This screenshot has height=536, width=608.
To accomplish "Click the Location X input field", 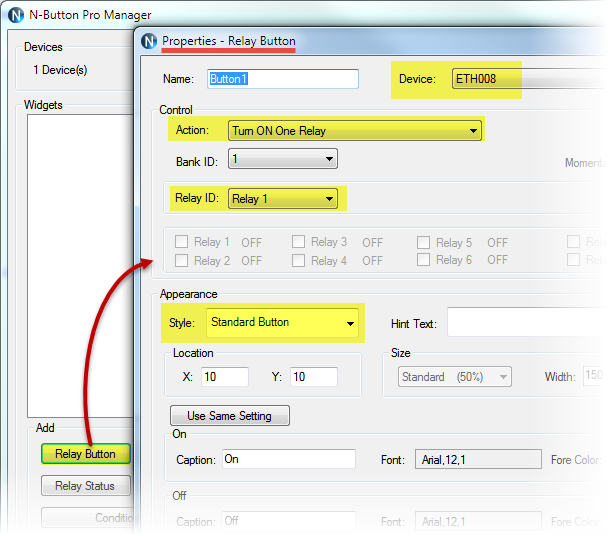I will pos(225,377).
